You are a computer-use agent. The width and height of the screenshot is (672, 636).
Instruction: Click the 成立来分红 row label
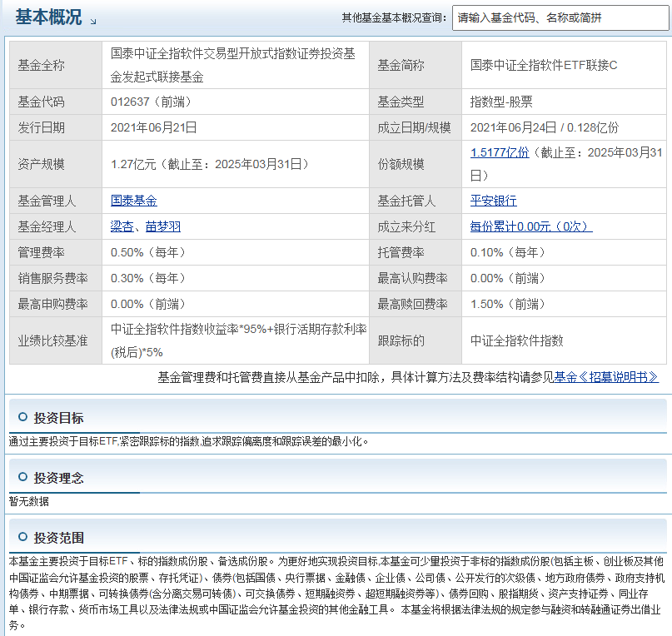pos(406,226)
